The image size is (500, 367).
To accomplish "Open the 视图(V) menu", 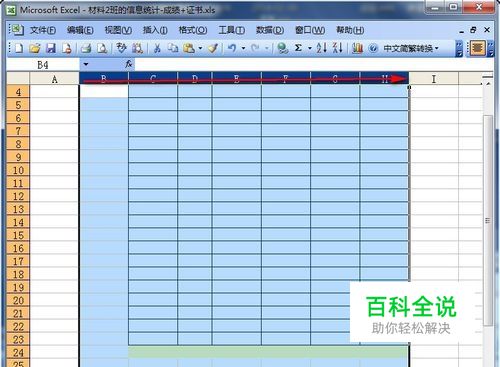I will 118,30.
